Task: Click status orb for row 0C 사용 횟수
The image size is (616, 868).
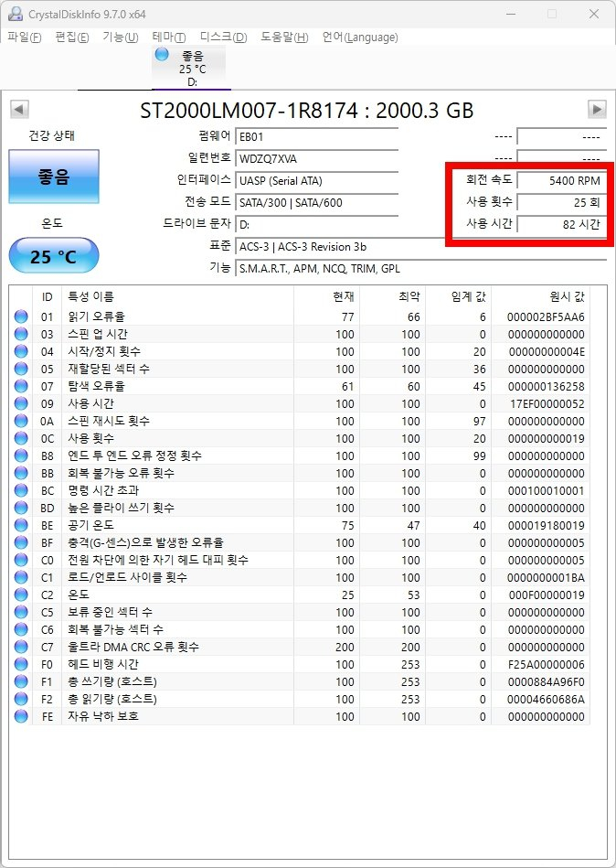Action: [x=21, y=438]
